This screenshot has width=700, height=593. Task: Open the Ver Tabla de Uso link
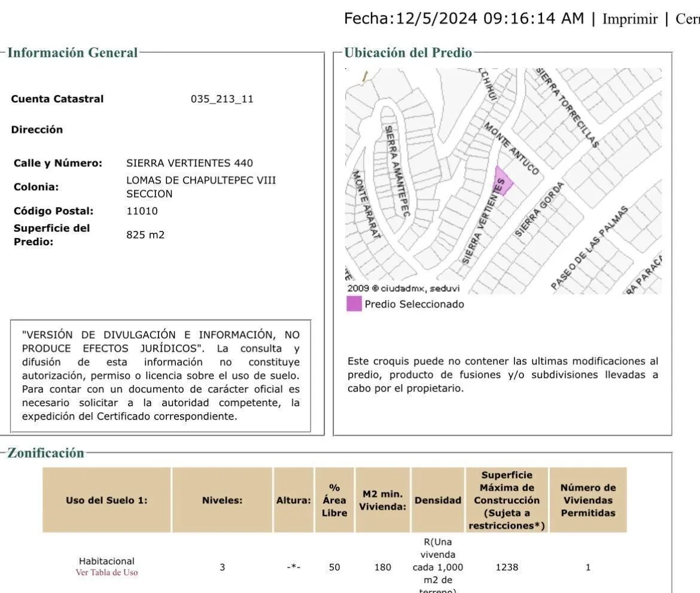[x=106, y=573]
